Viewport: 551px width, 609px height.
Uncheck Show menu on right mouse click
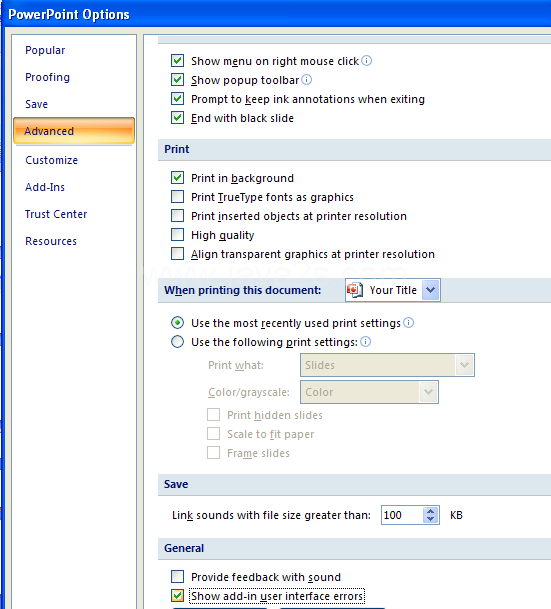click(177, 61)
